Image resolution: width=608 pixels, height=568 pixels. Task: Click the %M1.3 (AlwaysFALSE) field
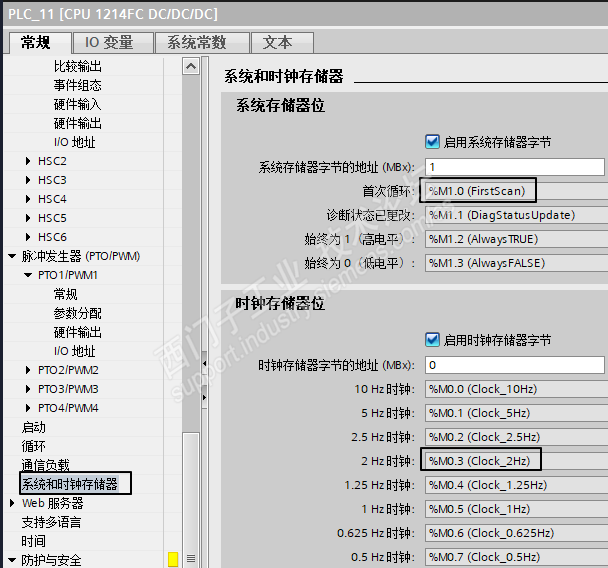pos(516,263)
